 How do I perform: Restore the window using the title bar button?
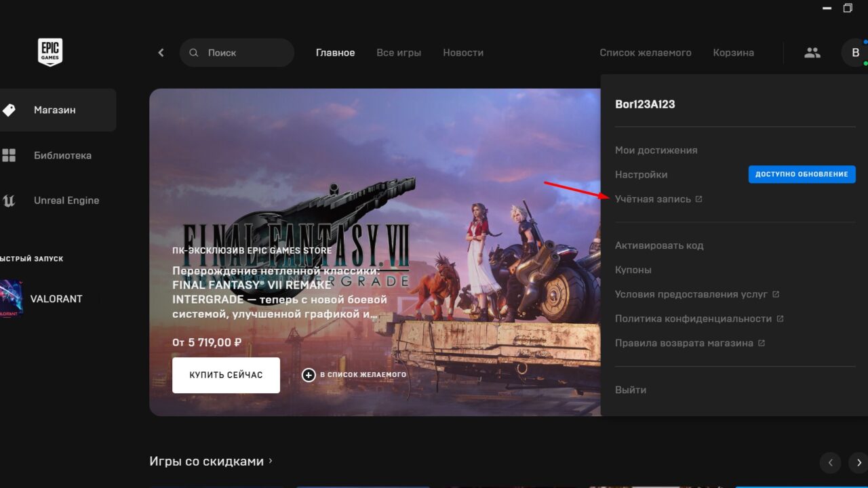click(848, 8)
